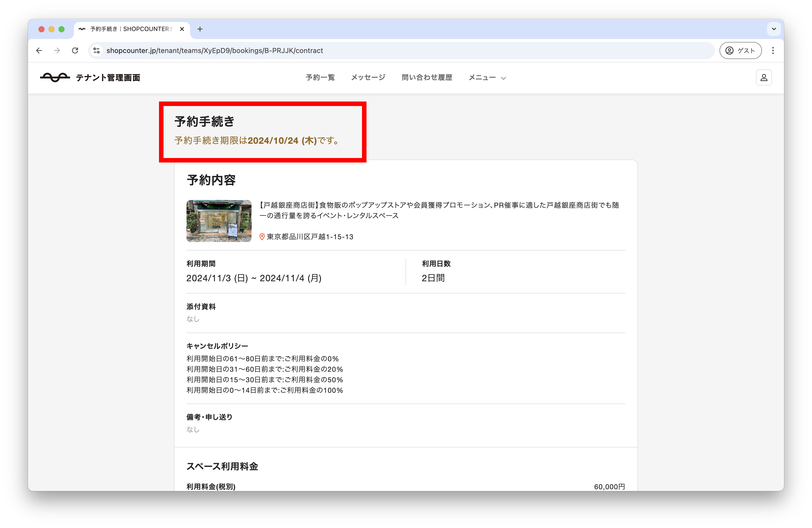Viewport: 812px width, 528px height.
Task: Click the 15〜30日前 cancellation line
Action: (x=265, y=380)
